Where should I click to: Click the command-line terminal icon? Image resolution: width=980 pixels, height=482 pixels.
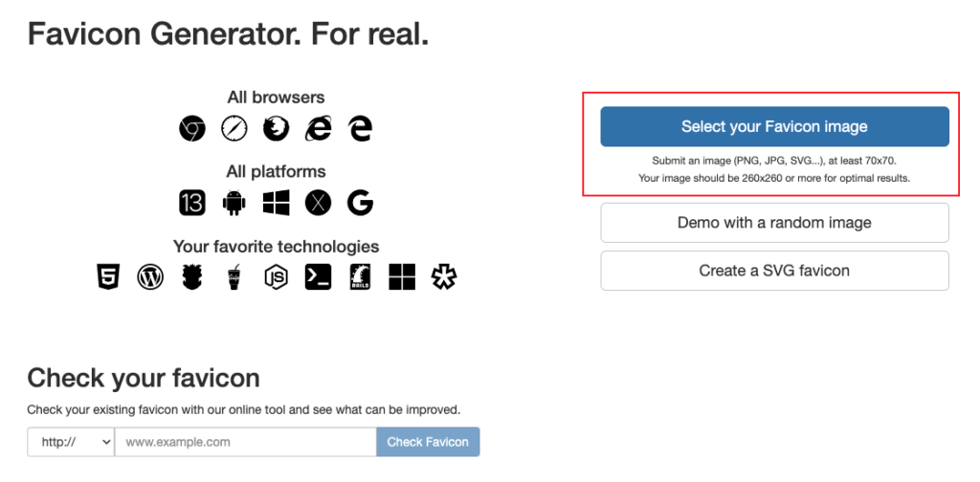[318, 276]
